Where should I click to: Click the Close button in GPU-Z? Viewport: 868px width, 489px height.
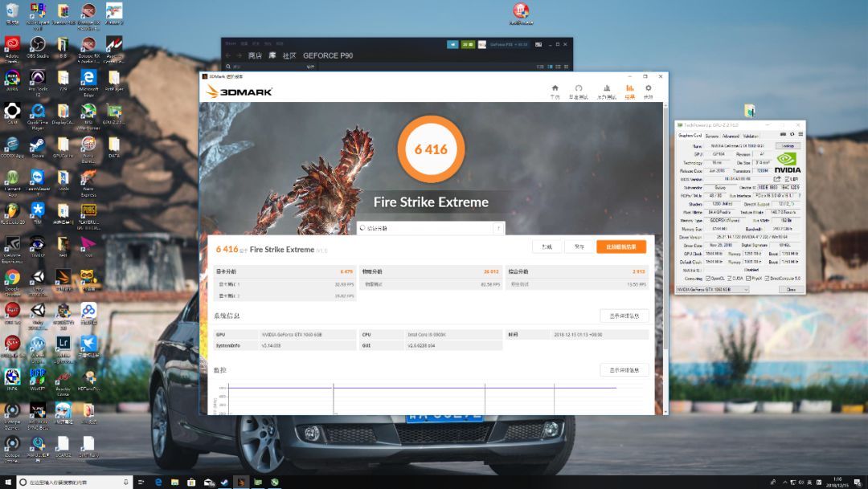(x=791, y=289)
